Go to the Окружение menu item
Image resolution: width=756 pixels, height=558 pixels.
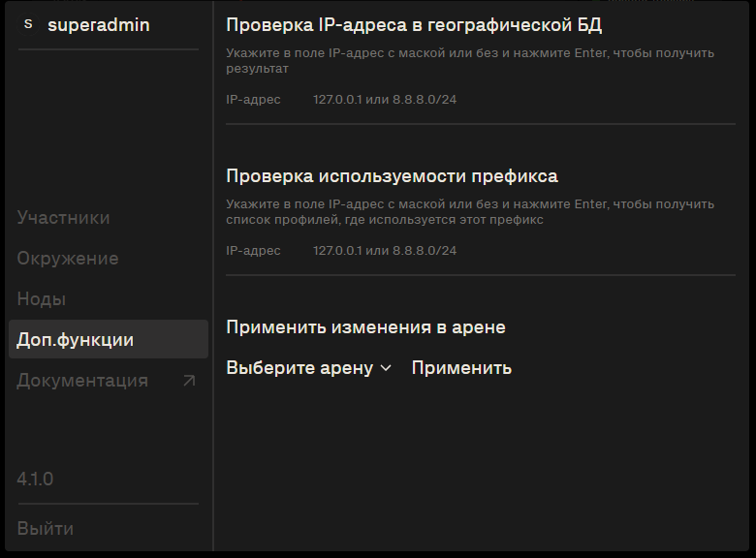click(68, 259)
